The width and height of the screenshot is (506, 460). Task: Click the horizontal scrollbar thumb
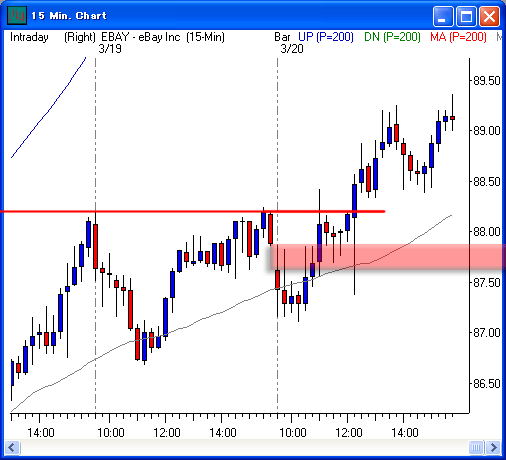476,447
